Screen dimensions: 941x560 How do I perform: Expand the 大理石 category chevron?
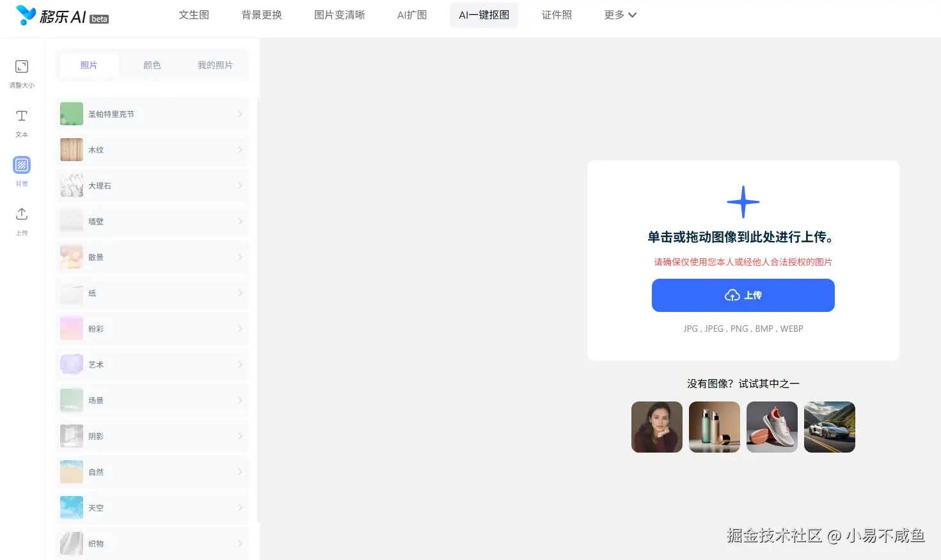coord(241,185)
